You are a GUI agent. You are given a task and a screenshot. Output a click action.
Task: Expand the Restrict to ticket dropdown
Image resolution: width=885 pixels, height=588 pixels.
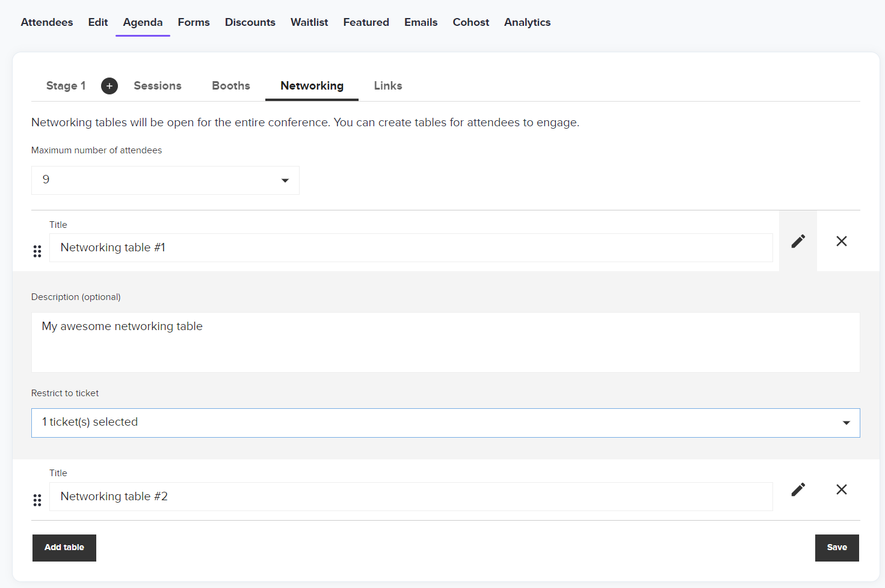(445, 423)
